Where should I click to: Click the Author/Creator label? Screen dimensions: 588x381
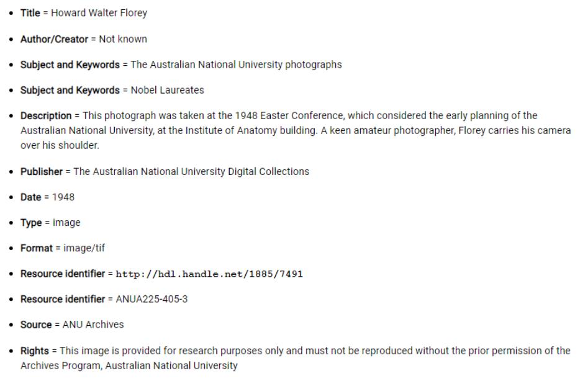coord(54,39)
